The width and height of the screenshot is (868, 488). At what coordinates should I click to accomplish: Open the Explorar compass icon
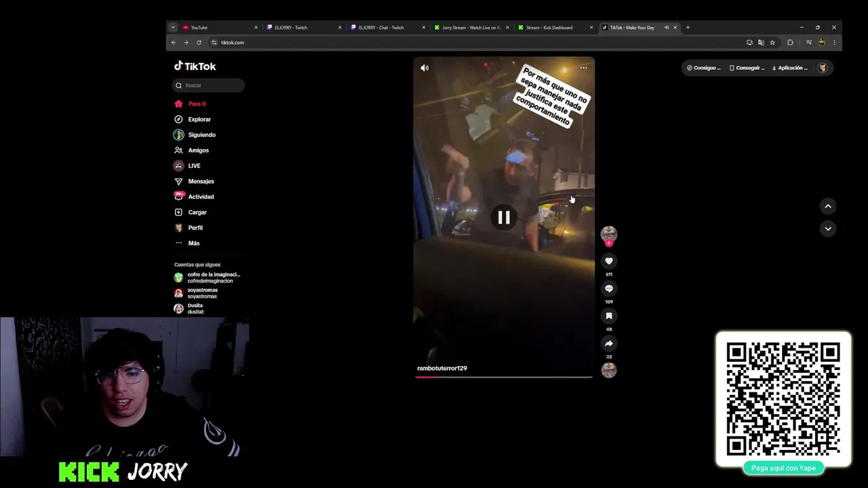(178, 119)
